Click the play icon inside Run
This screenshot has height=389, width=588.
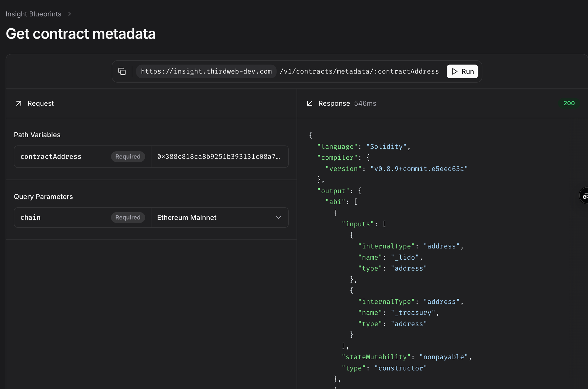(x=455, y=71)
